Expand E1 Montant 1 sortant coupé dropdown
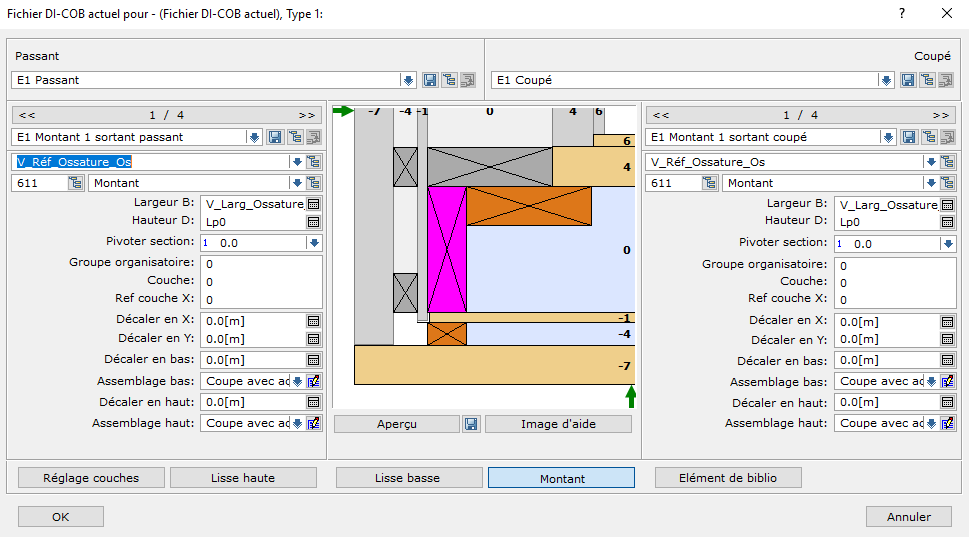Viewport: 969px width, 537px height. [888, 137]
